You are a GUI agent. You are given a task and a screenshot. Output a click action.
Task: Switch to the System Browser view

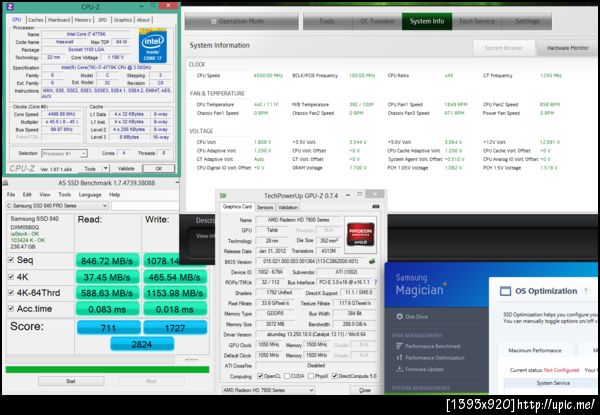pyautogui.click(x=504, y=48)
